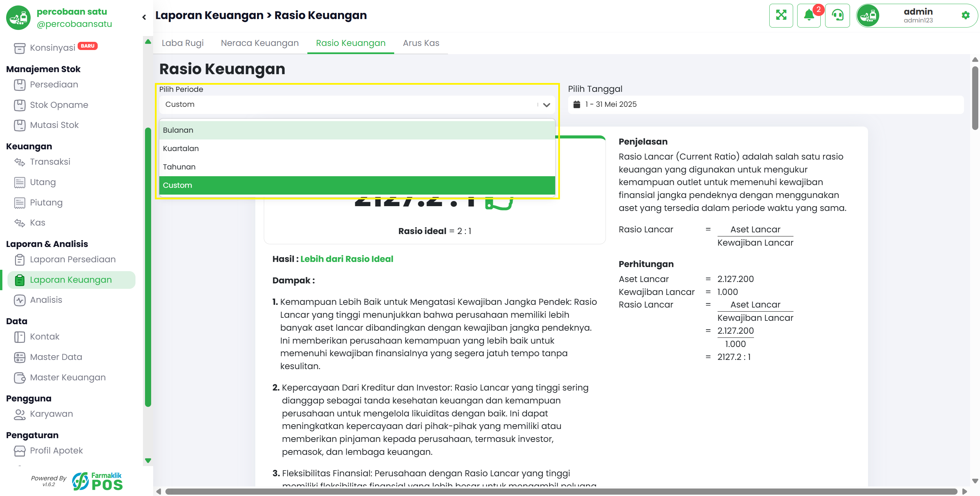
Task: Click the Farmaklik POS logo
Action: (x=97, y=481)
